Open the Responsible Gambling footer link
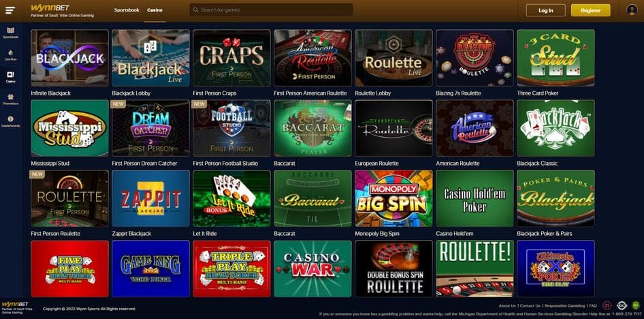The width and height of the screenshot is (644, 319). (564, 306)
